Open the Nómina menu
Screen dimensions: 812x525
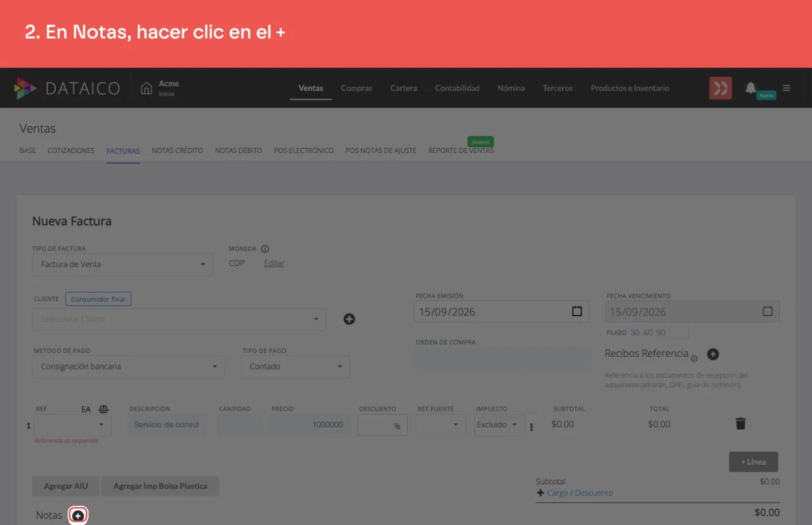tap(511, 88)
